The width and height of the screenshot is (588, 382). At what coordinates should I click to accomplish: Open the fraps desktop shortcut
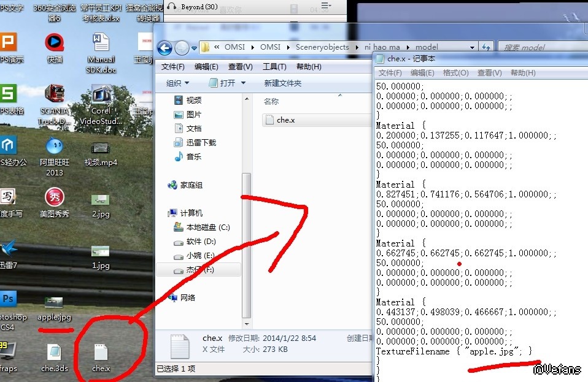(7, 357)
